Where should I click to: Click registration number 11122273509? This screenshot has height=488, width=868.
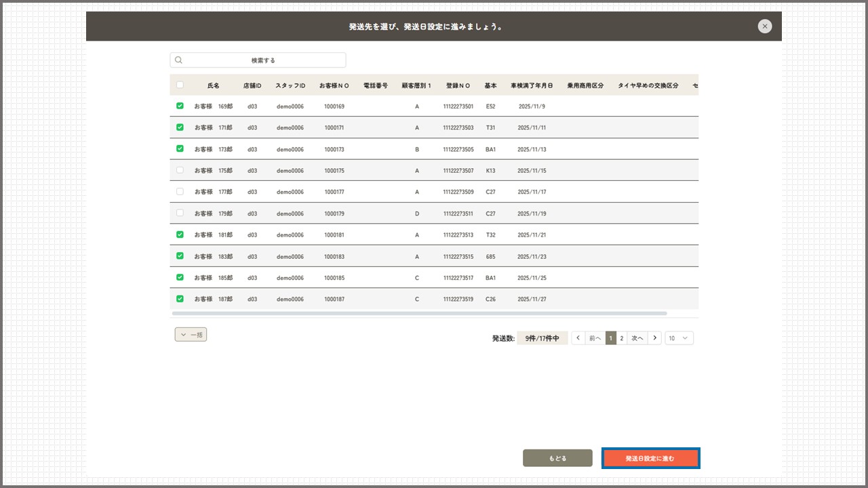tap(458, 192)
